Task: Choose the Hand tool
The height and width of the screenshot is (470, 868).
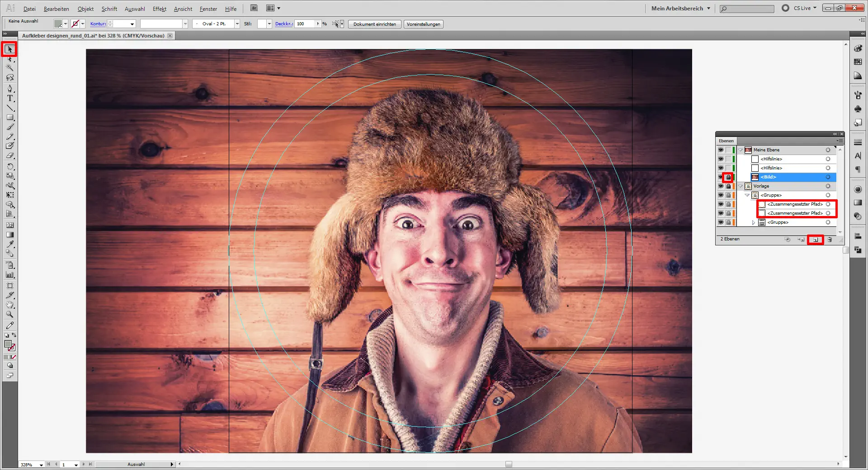Action: 9,305
